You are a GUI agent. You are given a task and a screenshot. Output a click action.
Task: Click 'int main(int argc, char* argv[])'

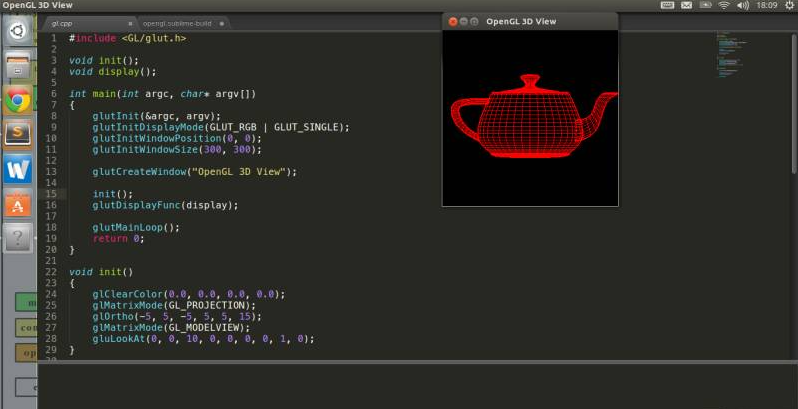pyautogui.click(x=162, y=94)
